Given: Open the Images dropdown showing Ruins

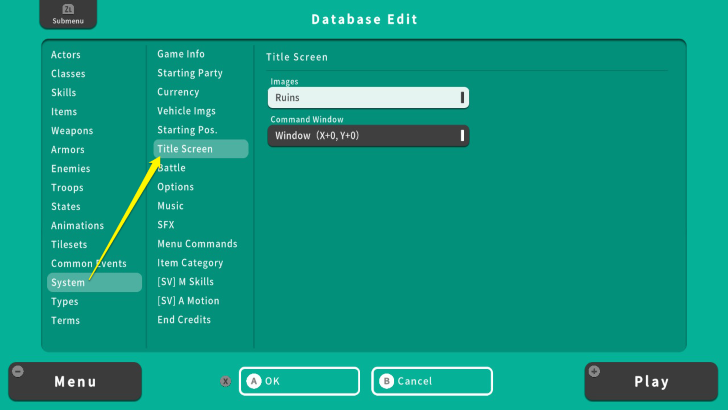Looking at the screenshot, I should pos(368,98).
